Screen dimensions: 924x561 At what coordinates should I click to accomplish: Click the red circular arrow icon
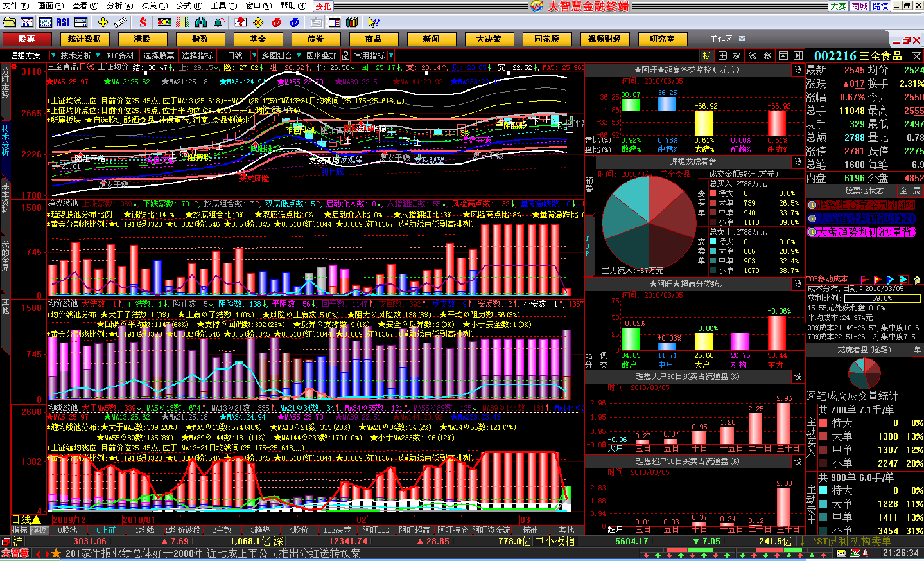pos(276,22)
